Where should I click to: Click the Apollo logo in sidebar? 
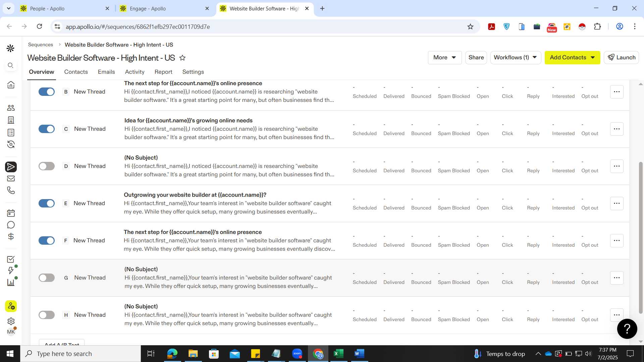(10, 48)
